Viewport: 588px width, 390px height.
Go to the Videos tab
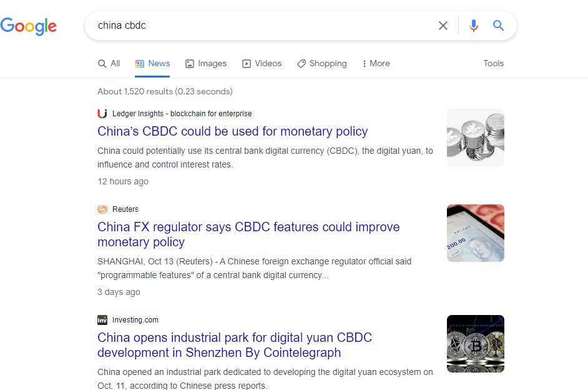click(262, 63)
